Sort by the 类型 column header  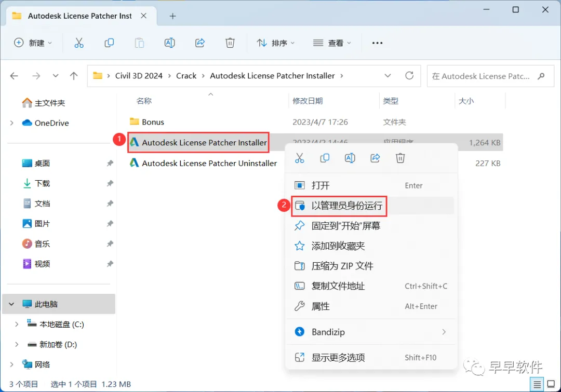391,101
